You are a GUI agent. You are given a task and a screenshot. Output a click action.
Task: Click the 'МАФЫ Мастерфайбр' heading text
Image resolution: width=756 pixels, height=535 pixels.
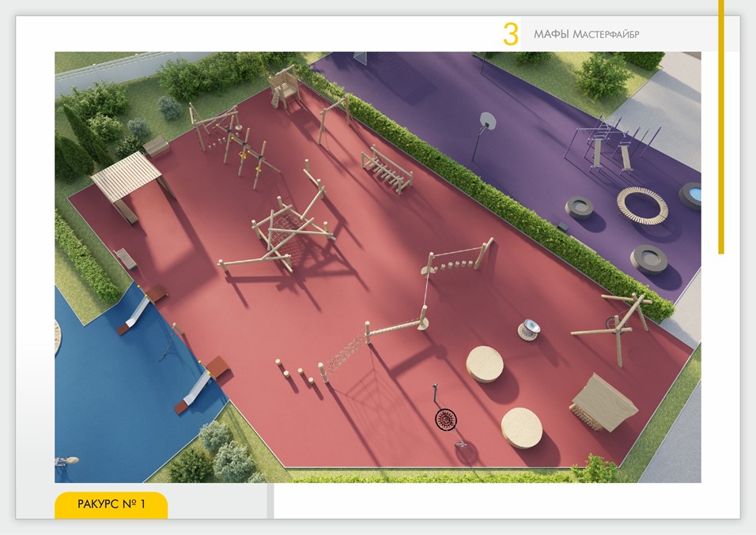point(586,34)
